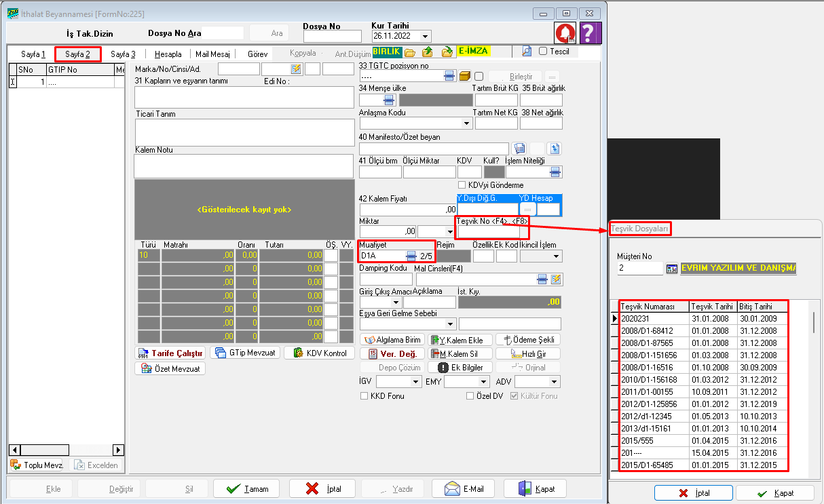Click the customer lookup icon beside Müşteri No
The image size is (824, 504).
[x=672, y=269]
